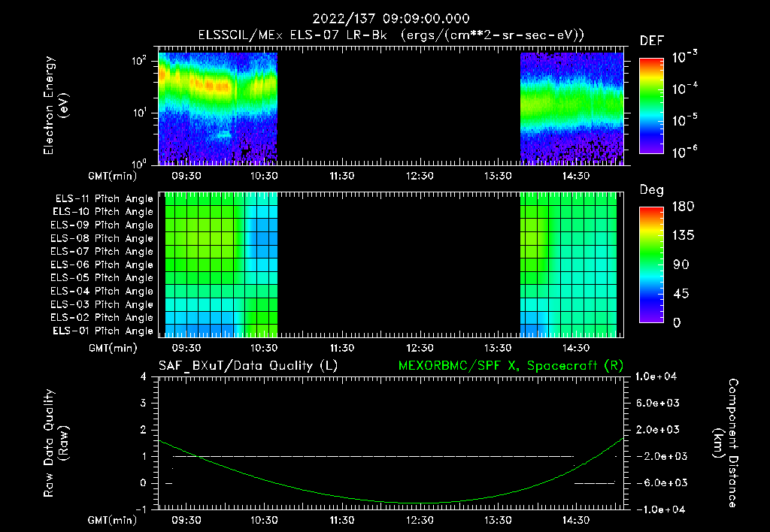Click the 'ELS-06 Pitch Angle' row label

102,265
